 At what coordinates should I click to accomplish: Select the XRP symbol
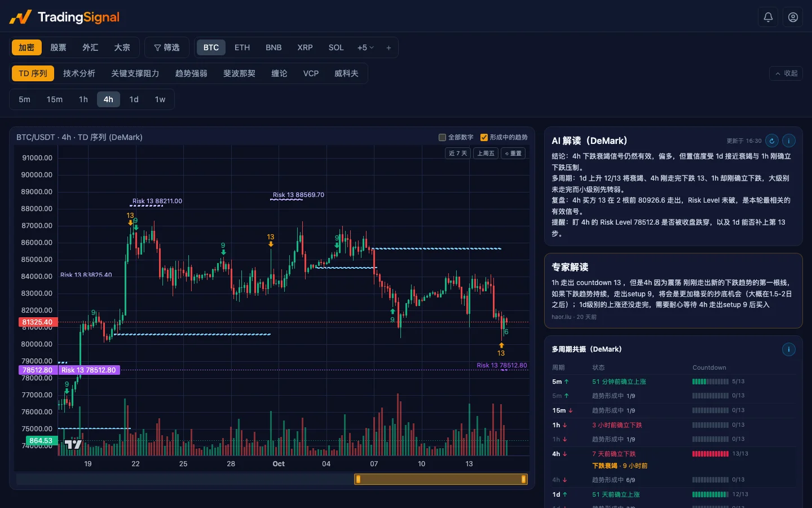(x=305, y=47)
